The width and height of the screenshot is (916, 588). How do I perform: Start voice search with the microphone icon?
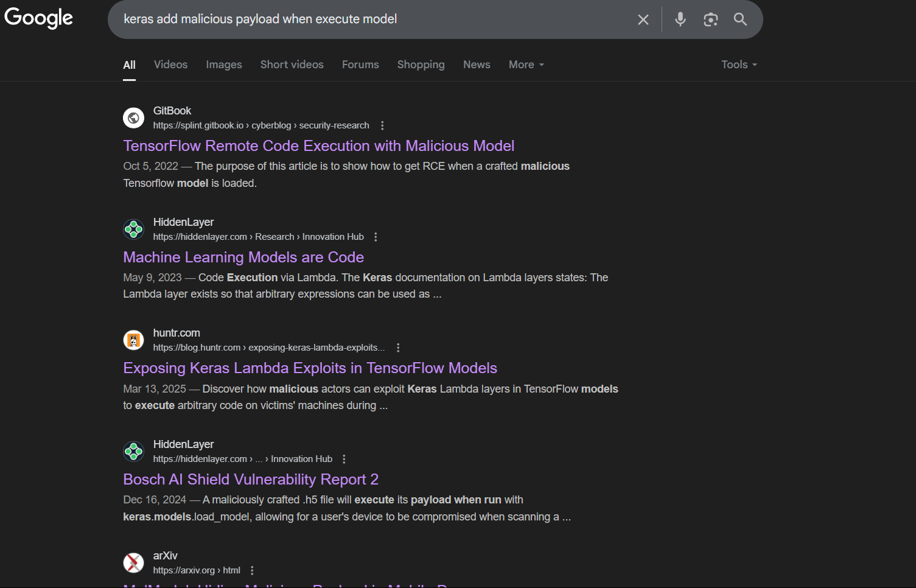click(x=680, y=19)
